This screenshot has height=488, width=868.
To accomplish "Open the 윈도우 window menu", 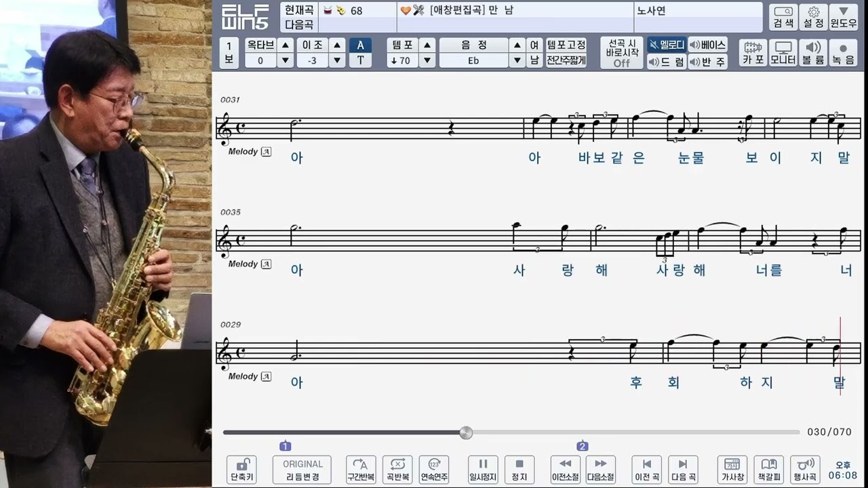I will 844,17.
